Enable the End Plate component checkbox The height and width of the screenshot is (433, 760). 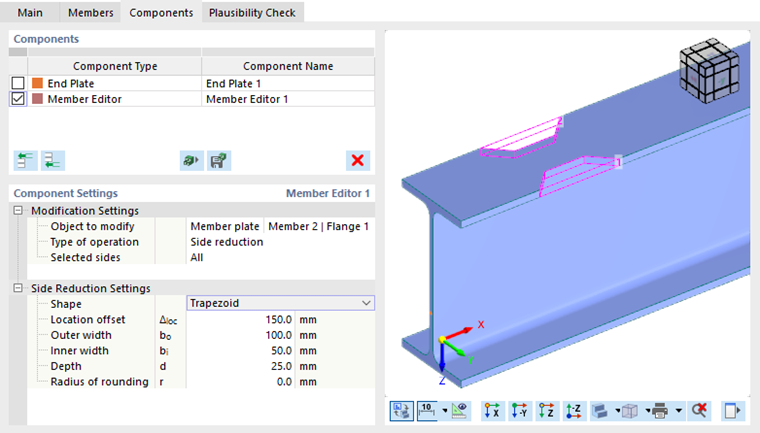[18, 83]
